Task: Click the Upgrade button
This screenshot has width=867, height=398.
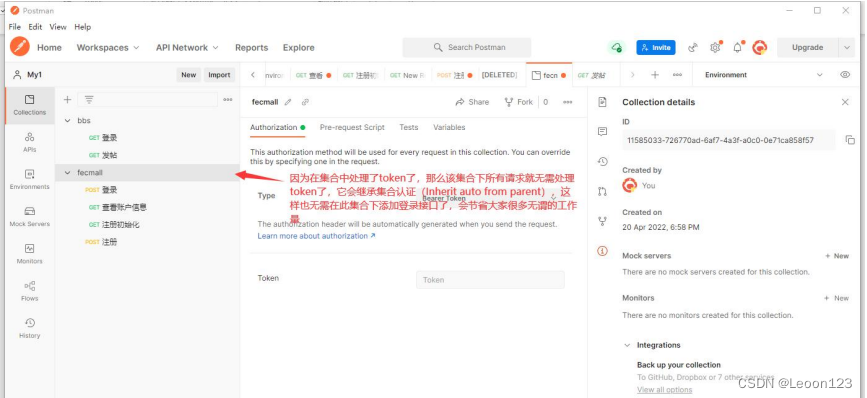Action: coord(807,48)
